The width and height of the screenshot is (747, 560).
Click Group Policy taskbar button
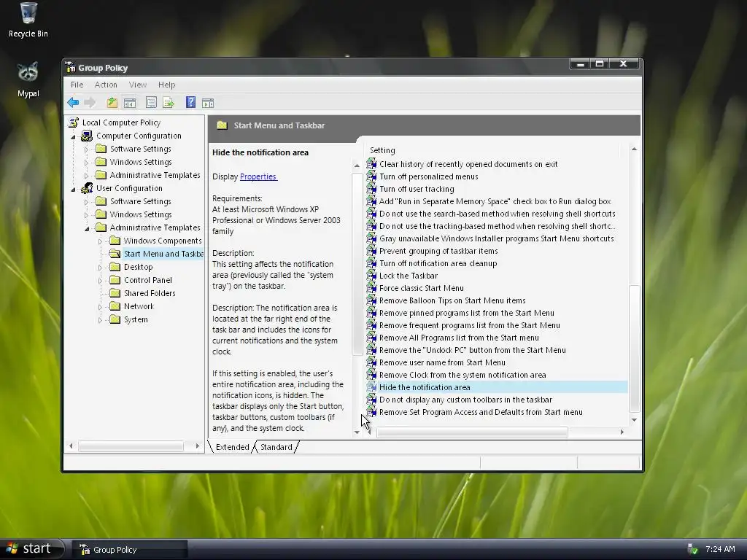130,550
